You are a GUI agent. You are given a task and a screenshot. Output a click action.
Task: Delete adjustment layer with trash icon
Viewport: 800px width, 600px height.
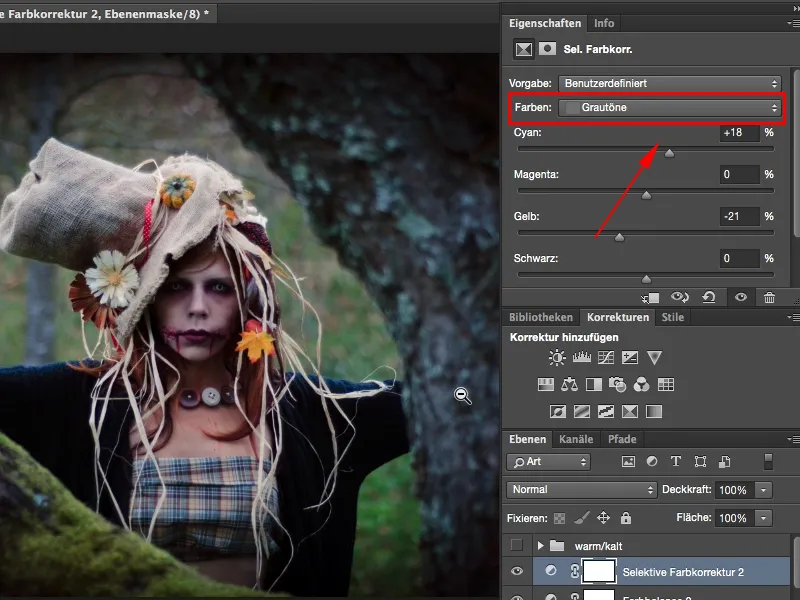coord(769,297)
